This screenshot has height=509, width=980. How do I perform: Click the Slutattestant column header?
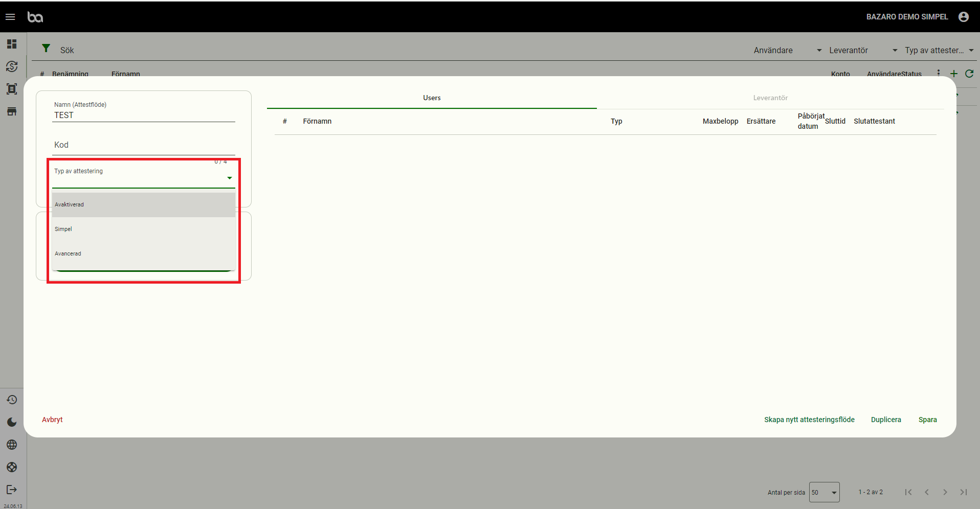pos(874,121)
